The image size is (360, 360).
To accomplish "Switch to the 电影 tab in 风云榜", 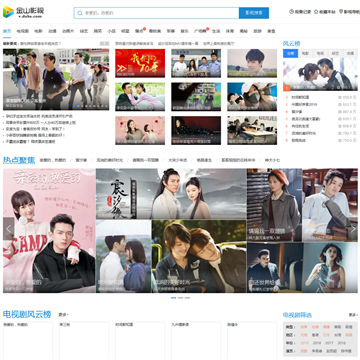I will [x=305, y=53].
